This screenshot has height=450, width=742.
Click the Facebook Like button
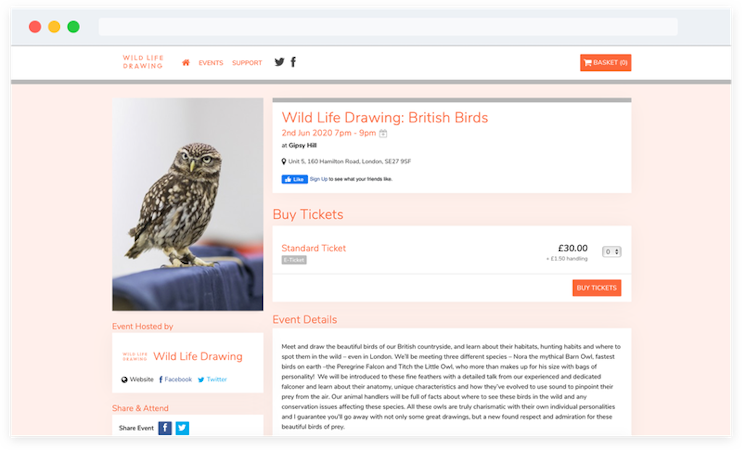[x=294, y=179]
